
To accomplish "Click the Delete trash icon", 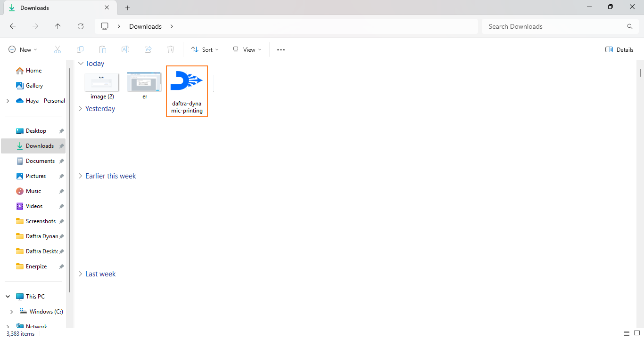I will [x=171, y=49].
